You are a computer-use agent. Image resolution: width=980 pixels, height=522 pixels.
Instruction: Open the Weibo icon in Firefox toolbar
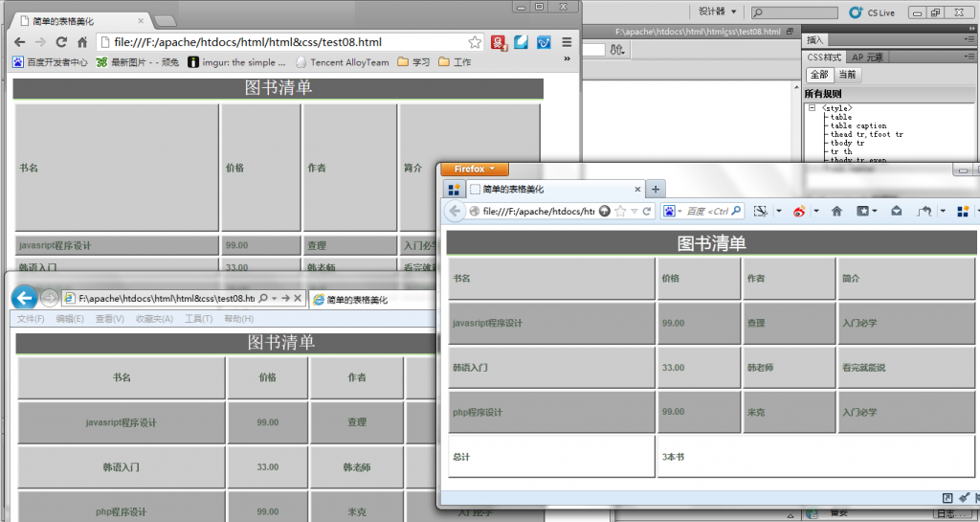pyautogui.click(x=799, y=212)
